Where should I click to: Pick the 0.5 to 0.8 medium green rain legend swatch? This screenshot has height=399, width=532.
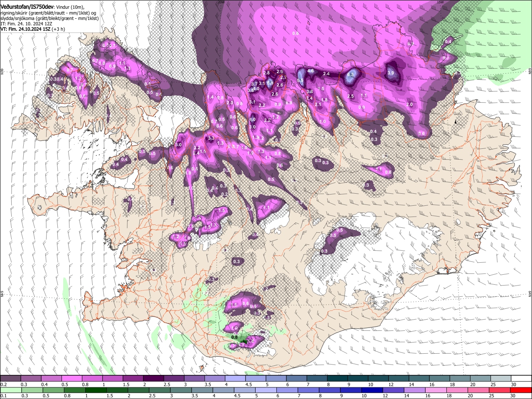tap(53, 390)
